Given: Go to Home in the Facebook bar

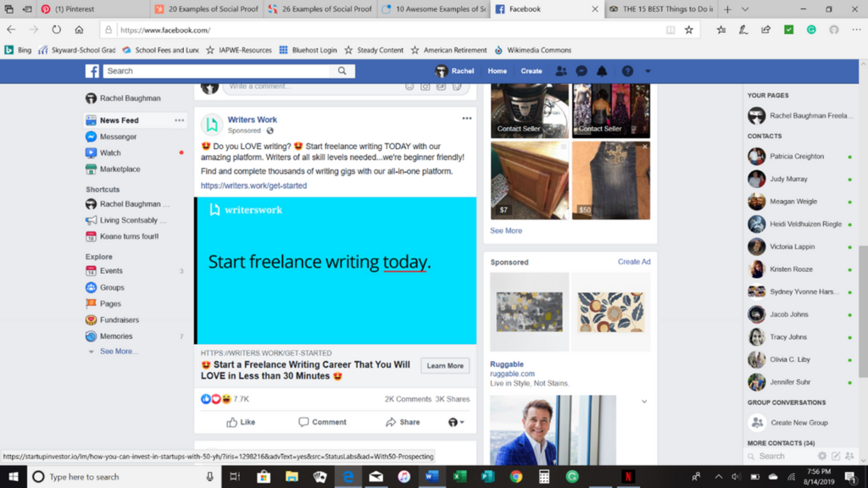Looking at the screenshot, I should click(497, 71).
